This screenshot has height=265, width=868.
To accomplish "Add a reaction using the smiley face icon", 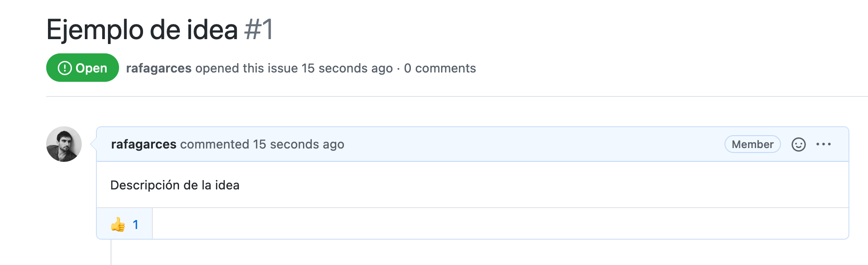I will pyautogui.click(x=798, y=145).
